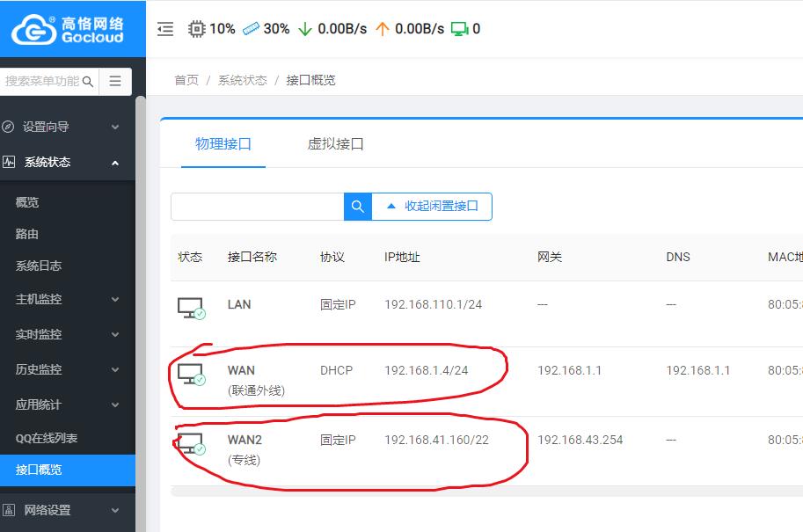Collapse the 系统状态 menu section
Screen dimensions: 803x532
[60, 162]
